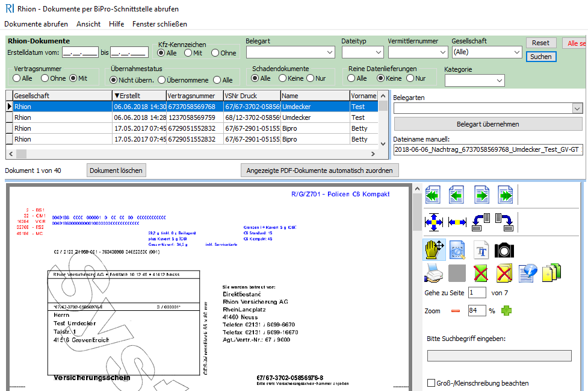Go to the first page with the double-left-arrow icon
This screenshot has height=391, width=588.
tap(433, 195)
